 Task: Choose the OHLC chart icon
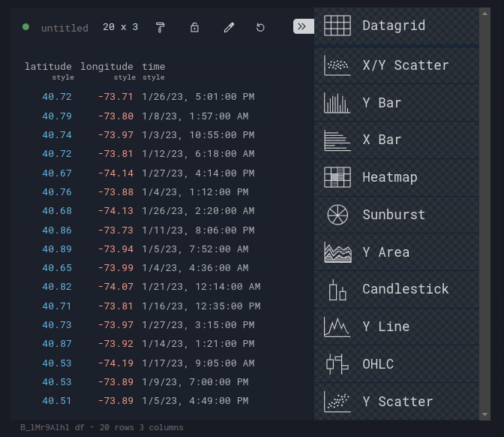coord(337,364)
